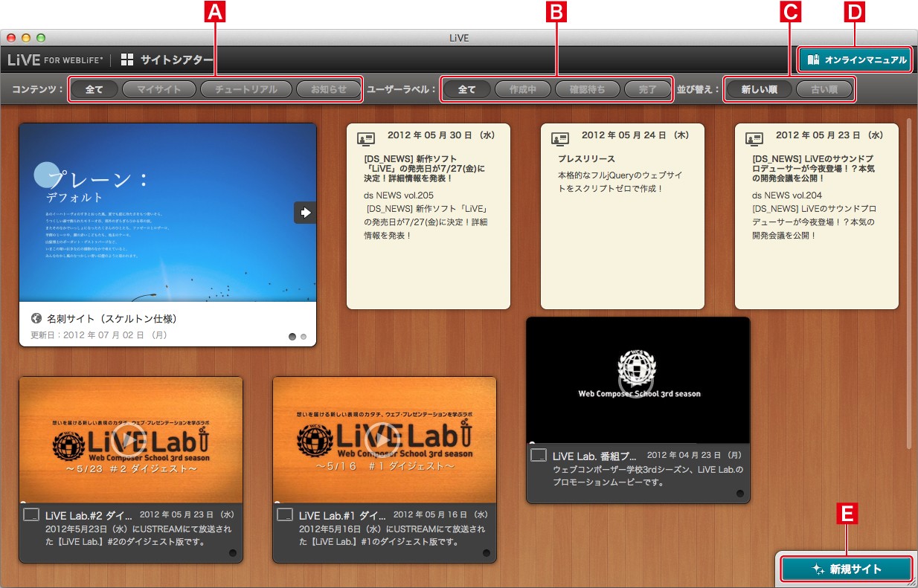The width and height of the screenshot is (918, 588).
Task: Click the label dot on LiVE Lab.#1 card
Action: [487, 553]
